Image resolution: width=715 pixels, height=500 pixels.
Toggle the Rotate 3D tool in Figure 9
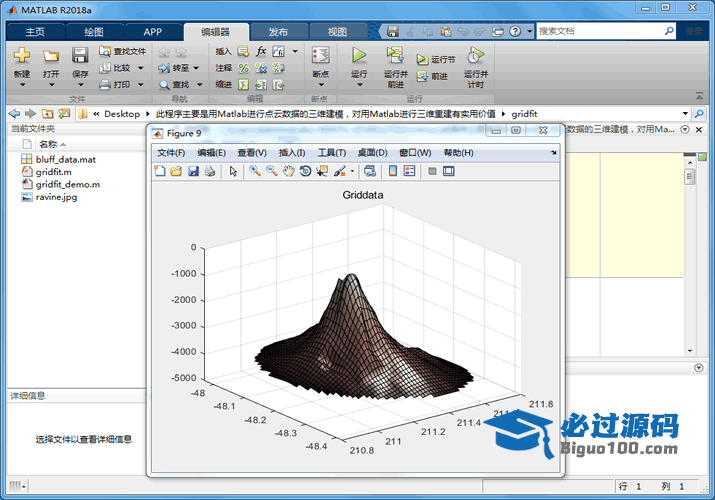pyautogui.click(x=306, y=171)
